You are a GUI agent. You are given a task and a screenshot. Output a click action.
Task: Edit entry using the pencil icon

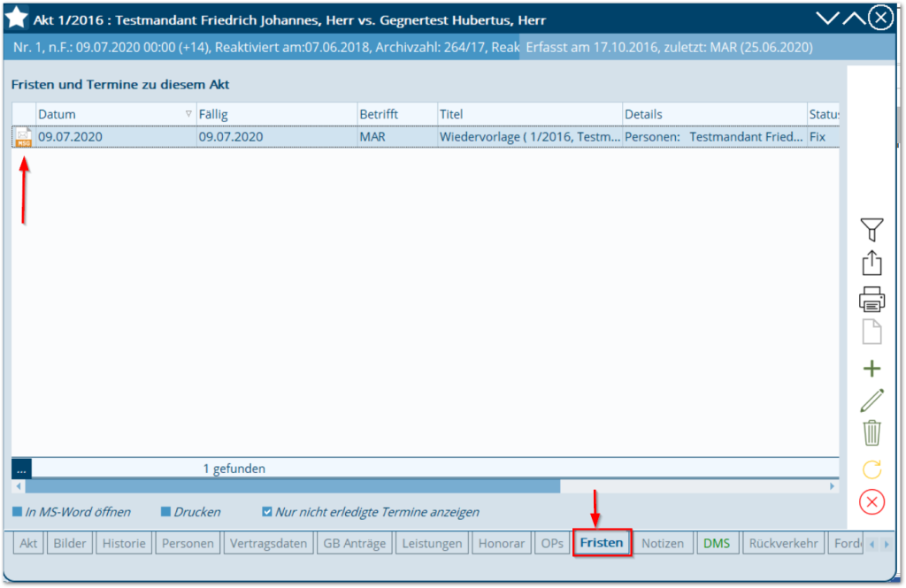click(x=871, y=401)
